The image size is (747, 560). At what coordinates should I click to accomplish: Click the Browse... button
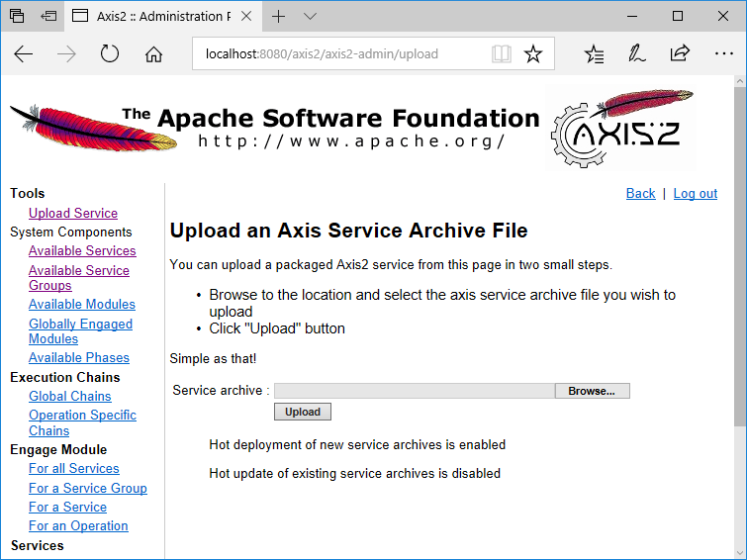pyautogui.click(x=593, y=391)
